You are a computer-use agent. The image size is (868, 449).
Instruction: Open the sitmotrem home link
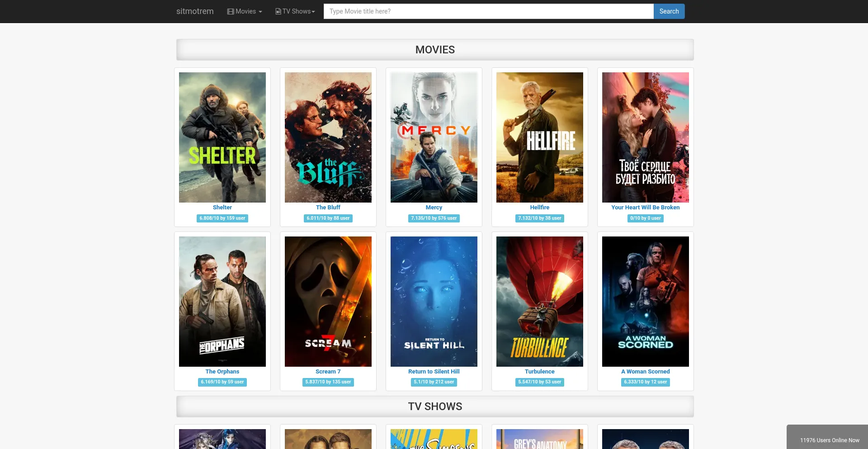pyautogui.click(x=195, y=11)
